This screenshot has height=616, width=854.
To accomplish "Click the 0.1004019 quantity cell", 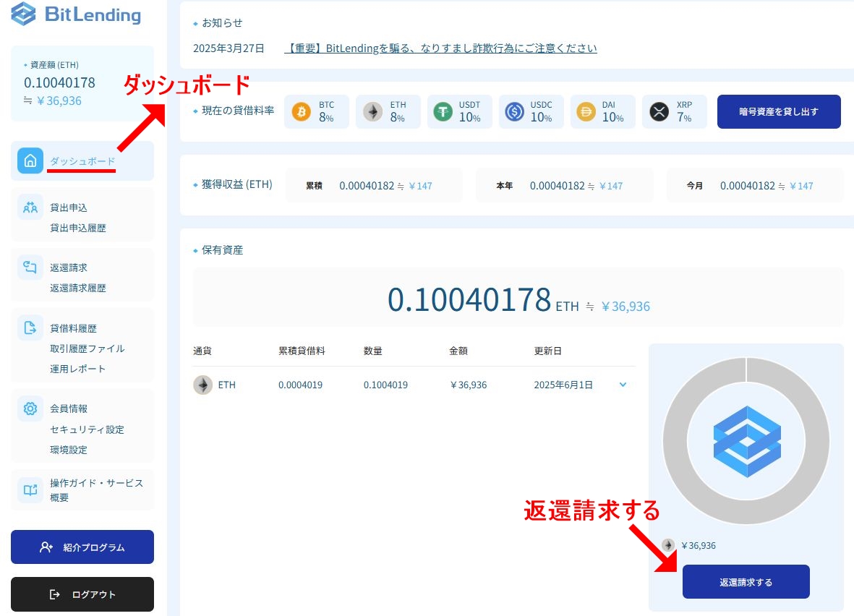I will 385,385.
